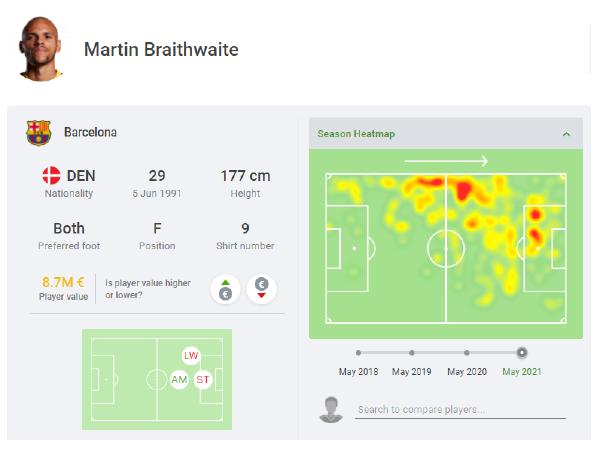Screen dimensions: 600x450
Task: Click the compare player avatar icon
Action: (x=330, y=408)
